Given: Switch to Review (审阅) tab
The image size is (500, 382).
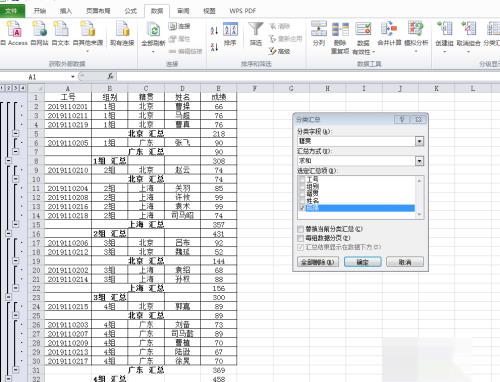Looking at the screenshot, I should pyautogui.click(x=183, y=11).
